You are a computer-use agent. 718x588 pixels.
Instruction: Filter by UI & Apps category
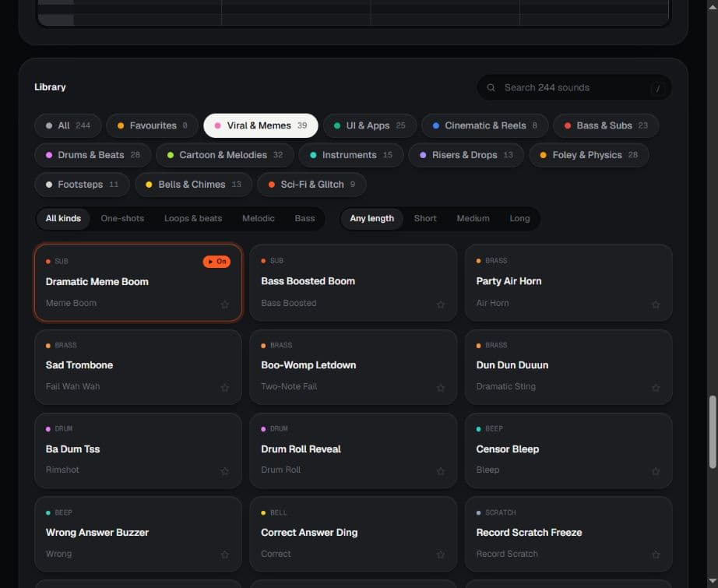point(370,125)
